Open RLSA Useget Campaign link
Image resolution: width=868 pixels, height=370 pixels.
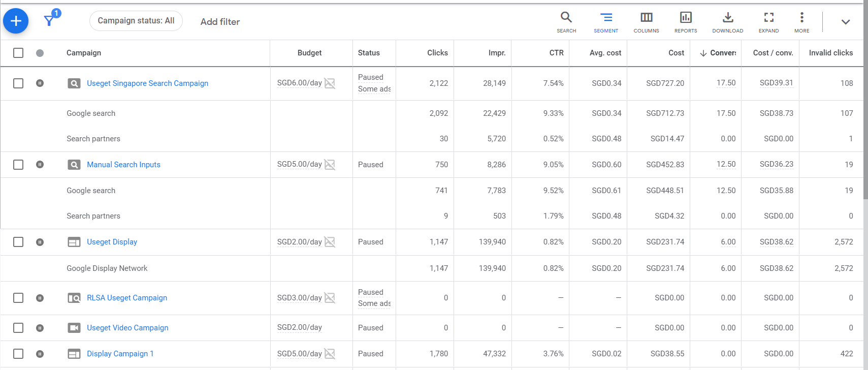127,298
